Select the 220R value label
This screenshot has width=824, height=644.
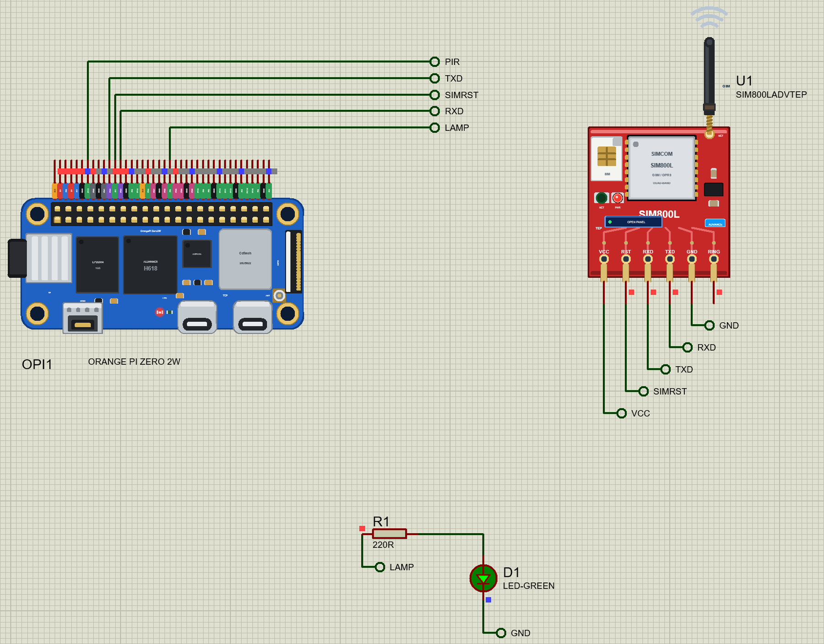point(383,545)
